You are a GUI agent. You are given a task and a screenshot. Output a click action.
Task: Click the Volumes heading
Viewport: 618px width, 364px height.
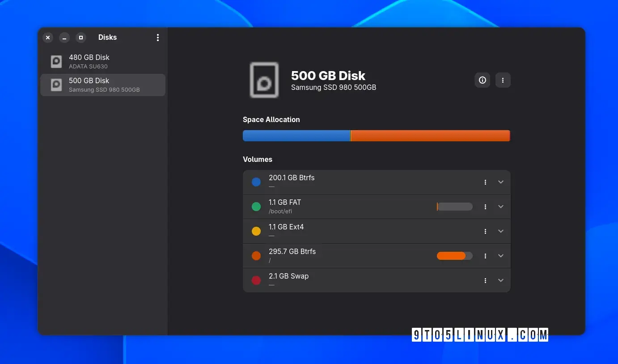point(258,159)
